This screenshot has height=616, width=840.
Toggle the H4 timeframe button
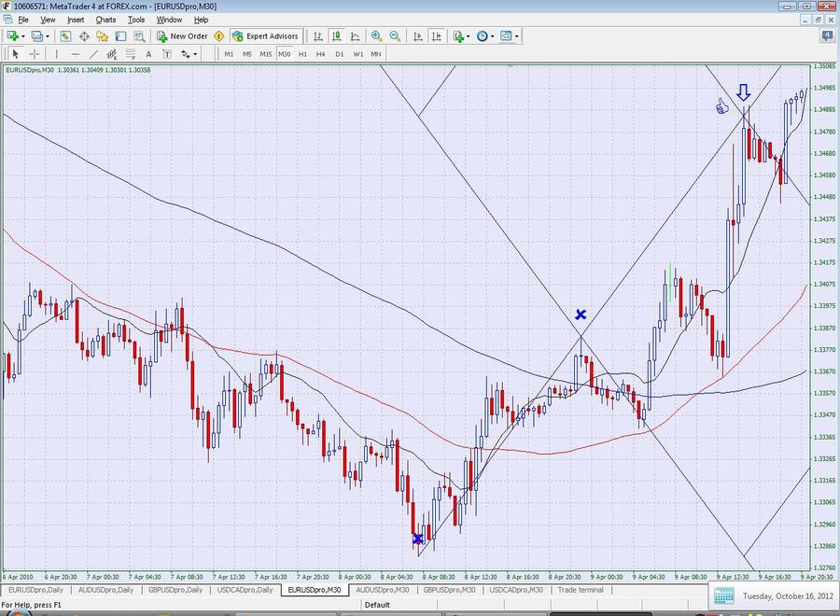320,54
